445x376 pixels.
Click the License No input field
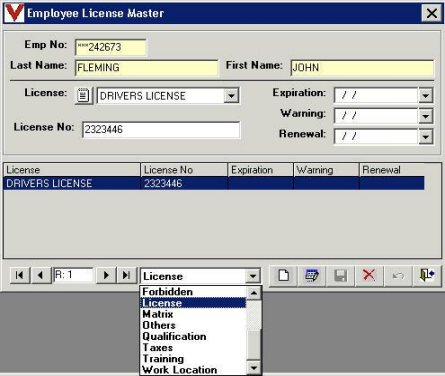tap(161, 129)
